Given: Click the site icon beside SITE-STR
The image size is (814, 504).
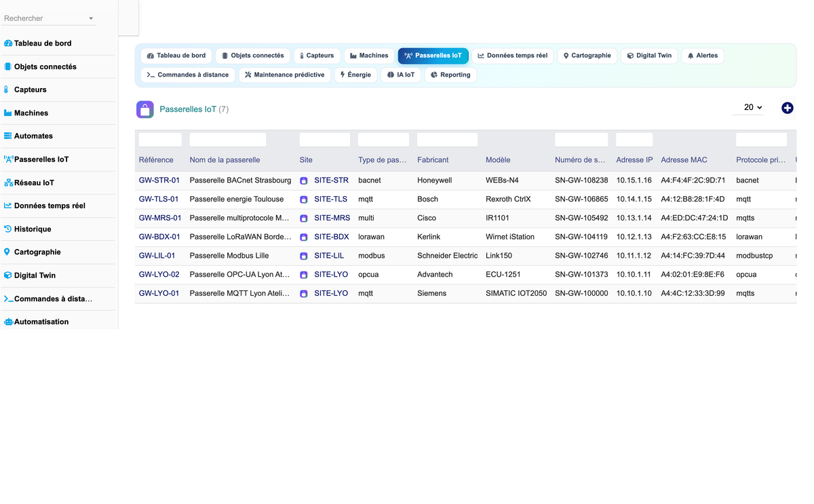Looking at the screenshot, I should pos(304,180).
